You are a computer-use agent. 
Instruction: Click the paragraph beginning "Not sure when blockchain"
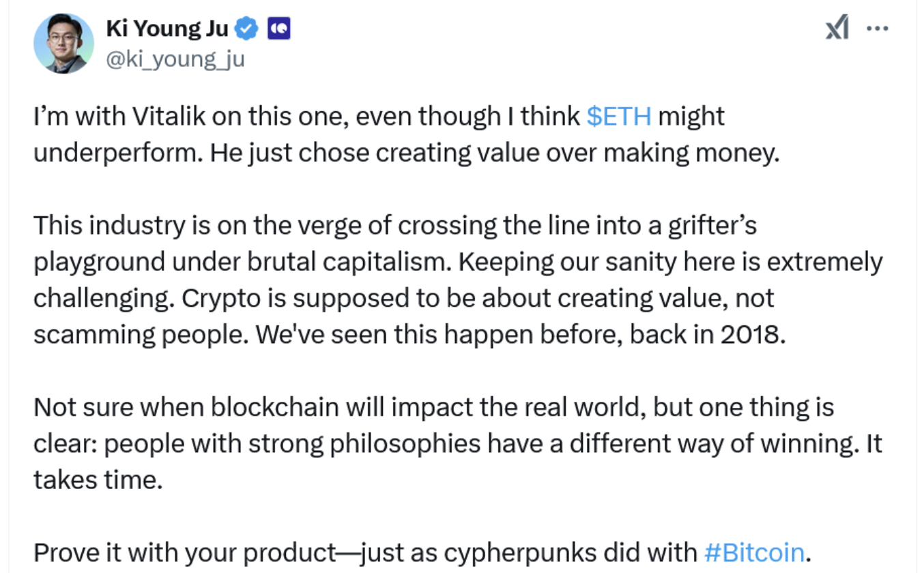[x=457, y=443]
